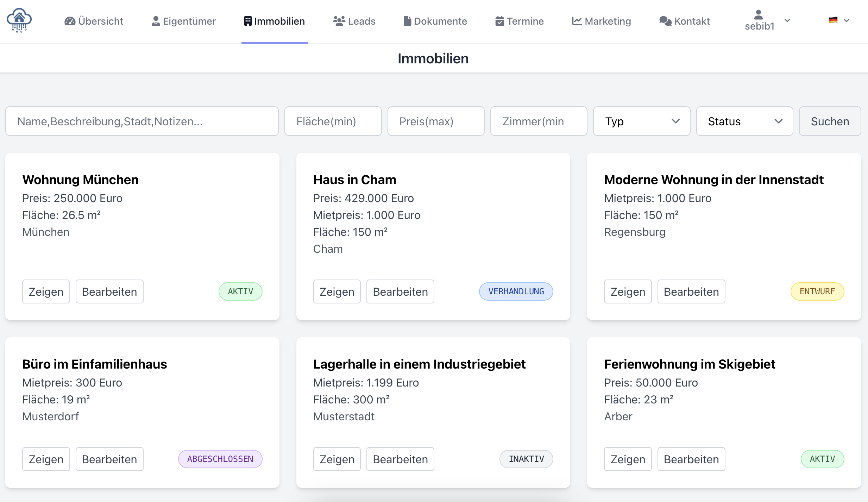
Task: Click AKTIV badge on Ferienwohnung im Skigebiet
Action: [x=822, y=459]
